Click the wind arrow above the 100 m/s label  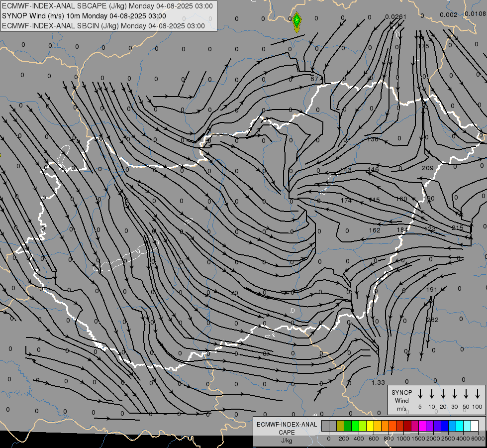click(478, 394)
